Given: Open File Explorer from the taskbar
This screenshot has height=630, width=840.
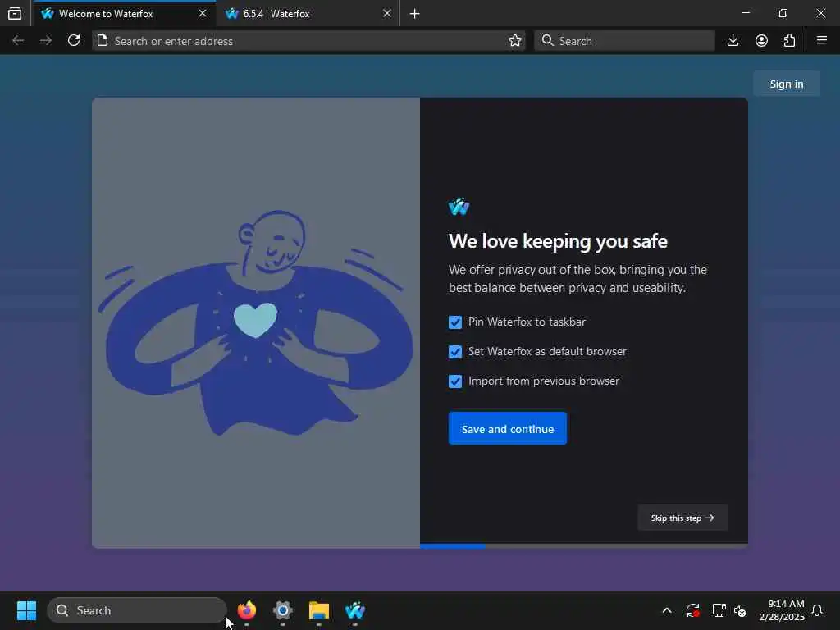Looking at the screenshot, I should (x=319, y=610).
